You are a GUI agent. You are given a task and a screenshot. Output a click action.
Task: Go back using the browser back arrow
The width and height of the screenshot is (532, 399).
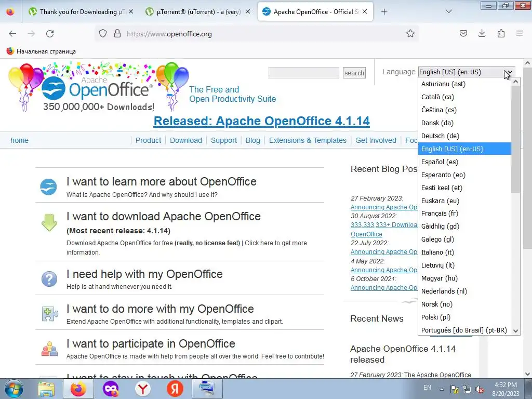[x=12, y=34]
